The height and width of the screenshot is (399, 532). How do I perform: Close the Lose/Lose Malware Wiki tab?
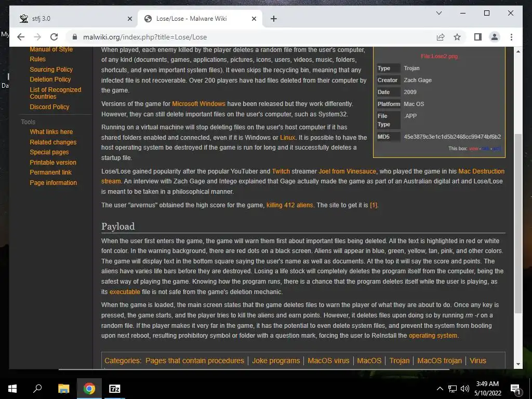254,19
